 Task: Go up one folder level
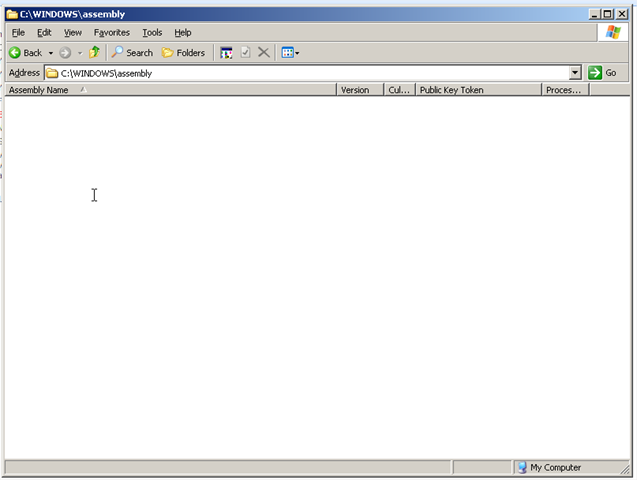pos(95,52)
